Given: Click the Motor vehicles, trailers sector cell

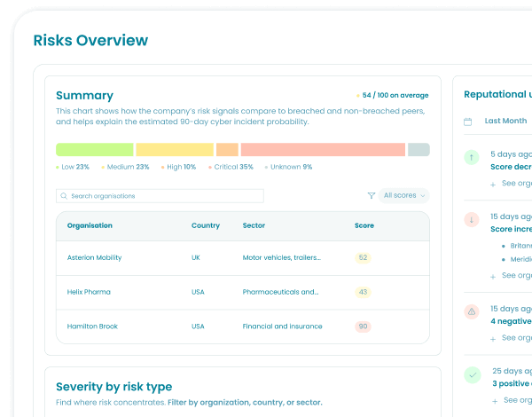Looking at the screenshot, I should [x=282, y=257].
